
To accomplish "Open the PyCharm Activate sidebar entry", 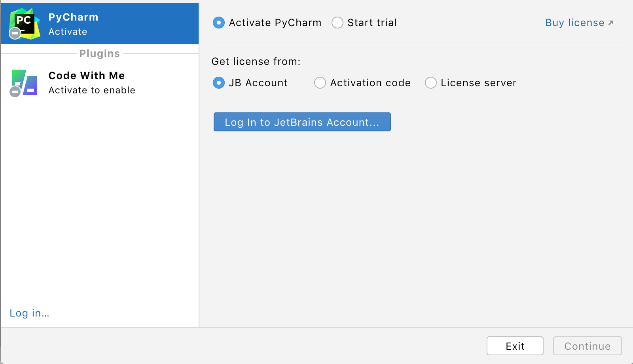I will pos(99,23).
